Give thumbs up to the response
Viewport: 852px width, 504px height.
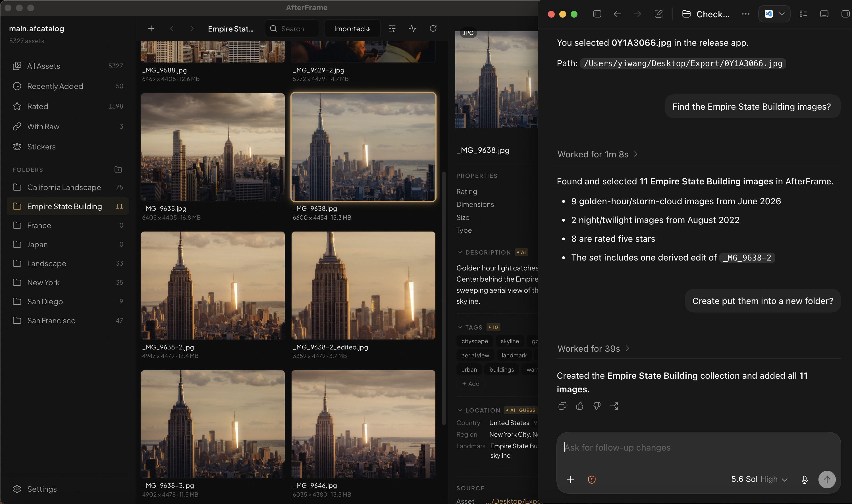click(x=579, y=406)
